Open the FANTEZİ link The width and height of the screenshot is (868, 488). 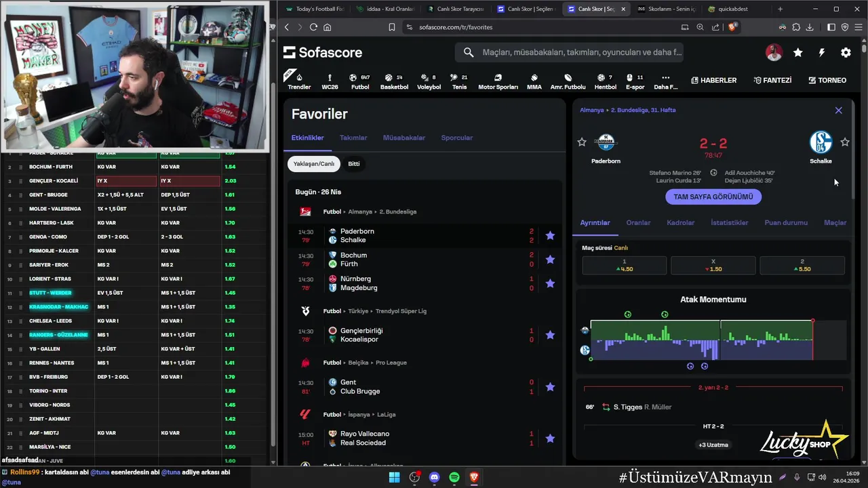coord(772,80)
